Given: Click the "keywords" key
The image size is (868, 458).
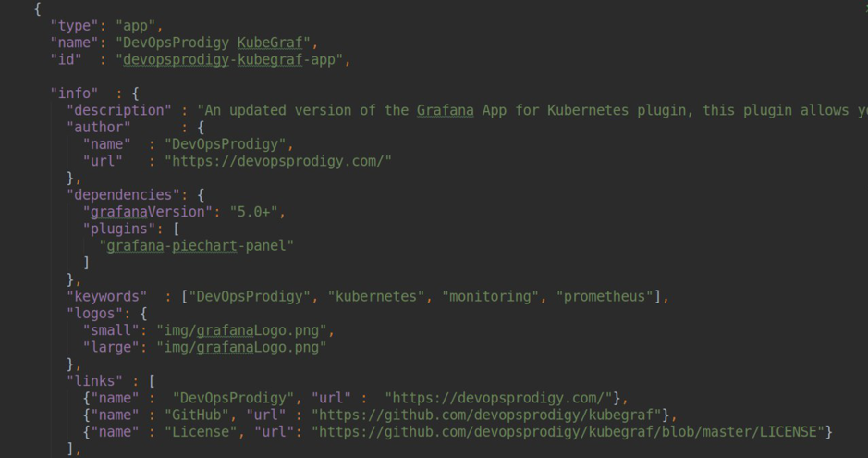Looking at the screenshot, I should [107, 296].
